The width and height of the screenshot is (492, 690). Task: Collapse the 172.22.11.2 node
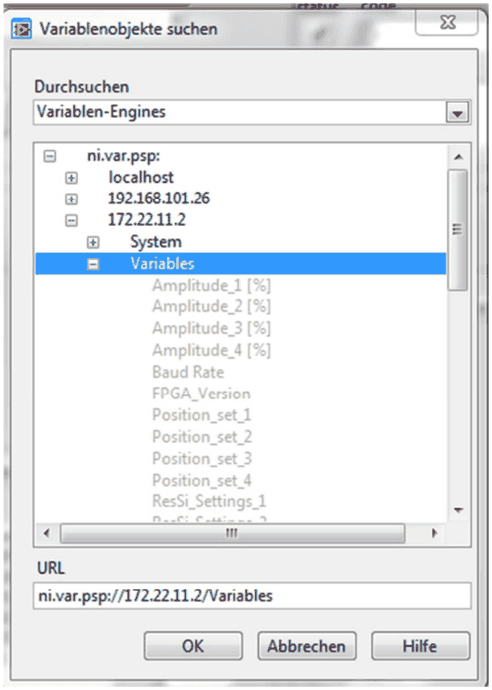click(x=71, y=220)
